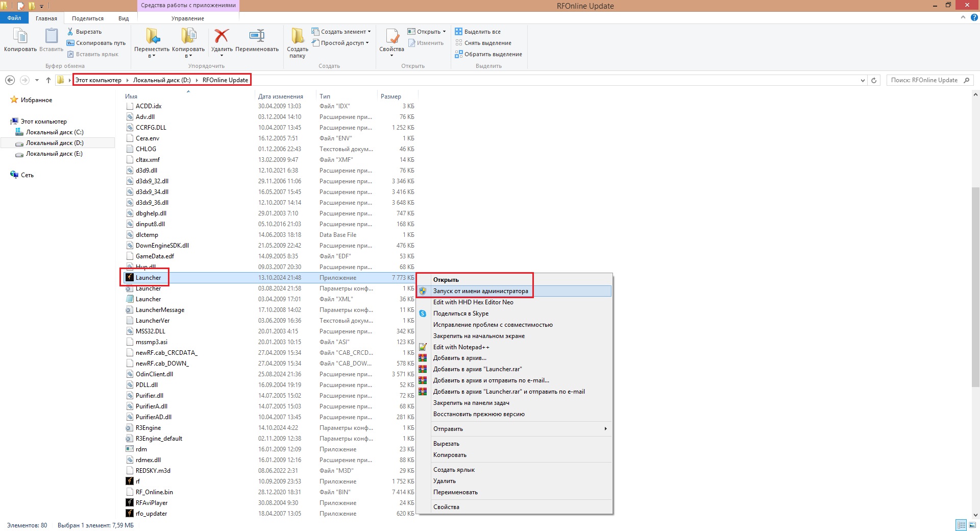Screen dimensions: 980x531
Task: Switch to the Share ribbon tab
Action: pos(88,18)
